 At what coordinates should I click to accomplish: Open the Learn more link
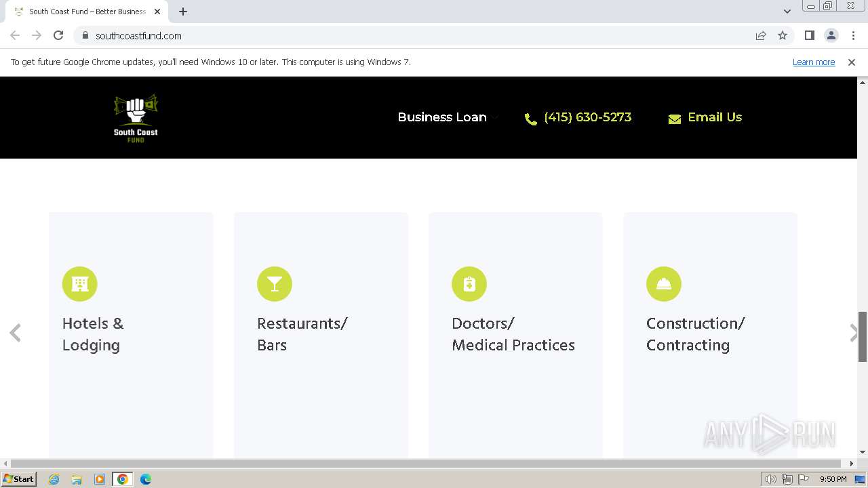814,62
